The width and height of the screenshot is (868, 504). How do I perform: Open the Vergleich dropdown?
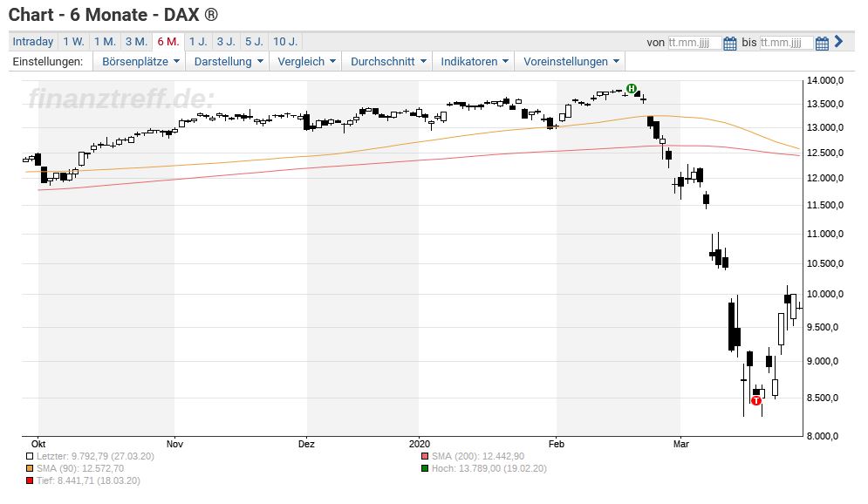click(x=305, y=61)
